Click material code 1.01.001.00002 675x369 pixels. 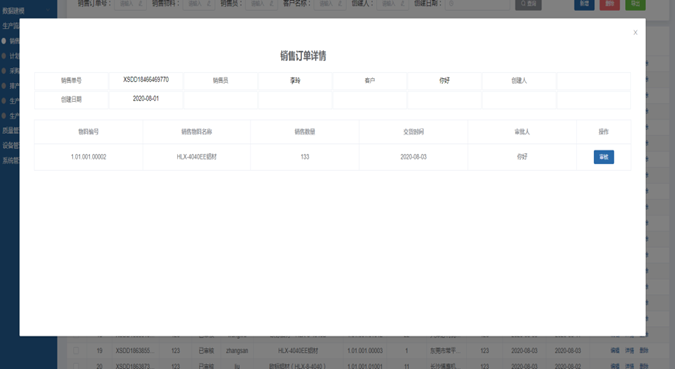89,157
